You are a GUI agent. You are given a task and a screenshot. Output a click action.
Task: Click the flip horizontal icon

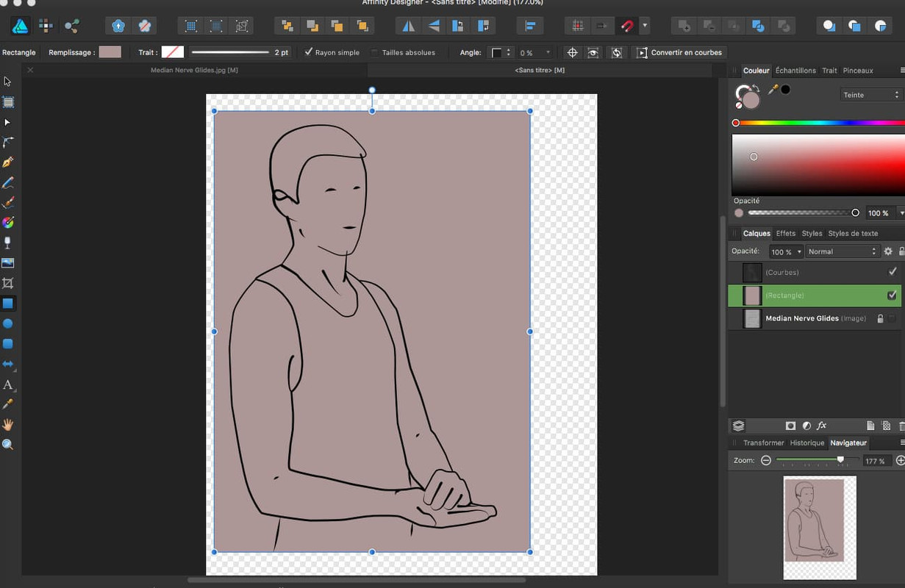tap(408, 26)
